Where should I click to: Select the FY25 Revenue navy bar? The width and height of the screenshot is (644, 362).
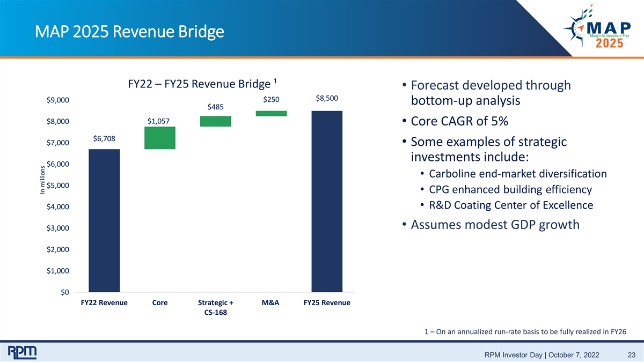(327, 202)
